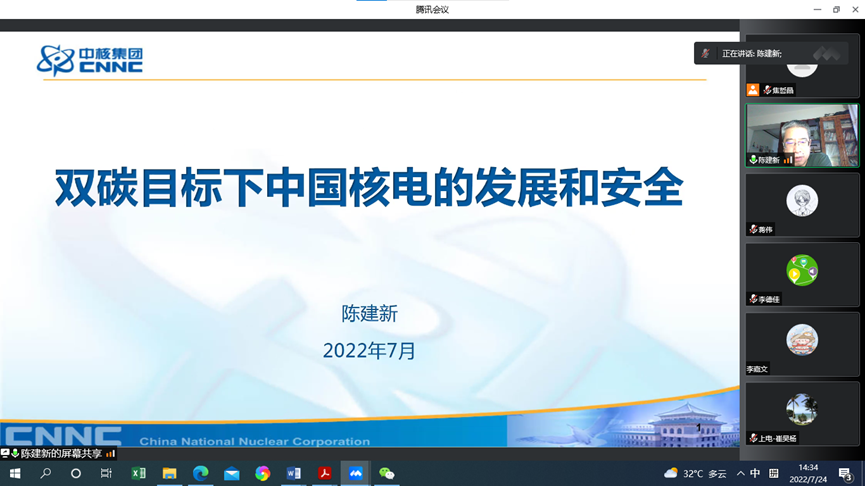Toggle the IME mode icon beside 中
Viewport: 865px width, 486px height.
click(x=772, y=473)
